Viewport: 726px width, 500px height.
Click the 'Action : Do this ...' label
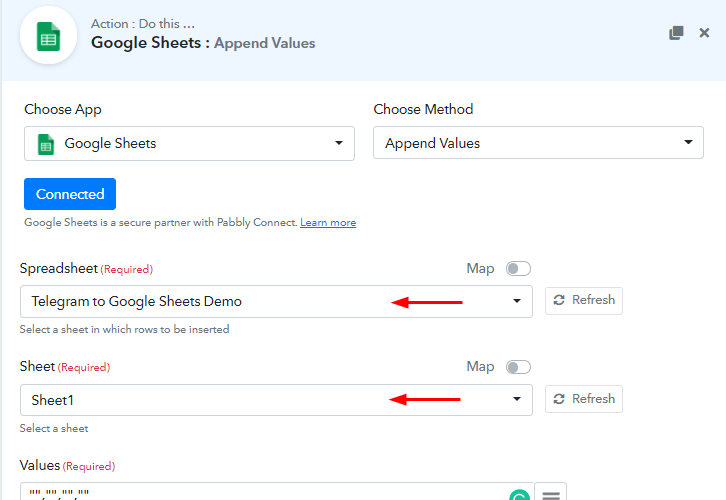tap(143, 24)
